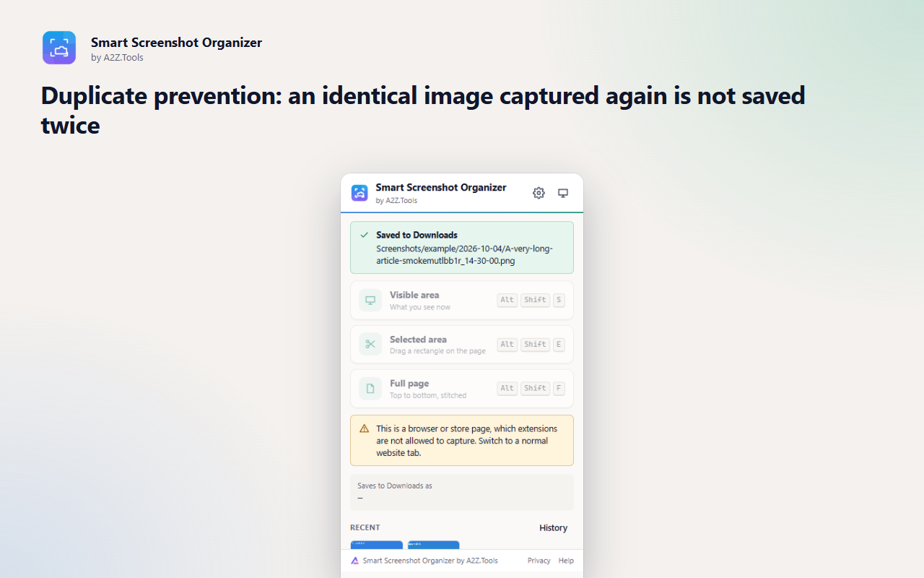Viewport: 924px width, 578px height.
Task: Open the Privacy link in footer
Action: tap(539, 561)
